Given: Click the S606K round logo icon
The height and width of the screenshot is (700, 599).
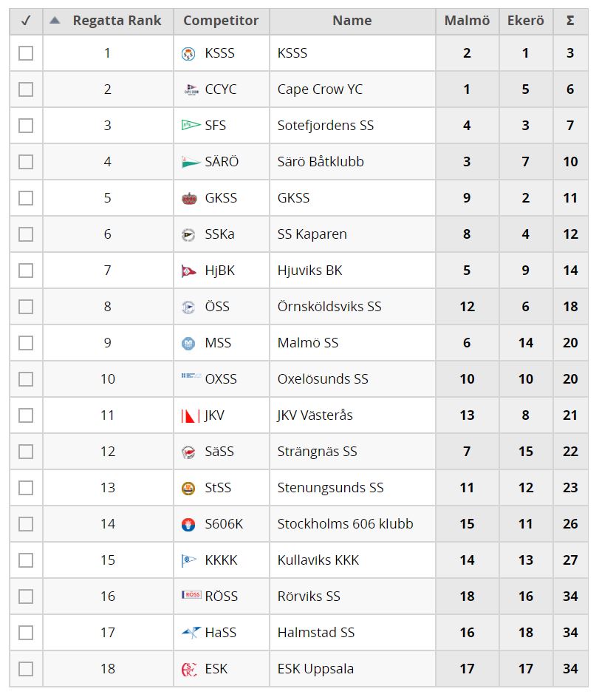Looking at the screenshot, I should coord(188,524).
